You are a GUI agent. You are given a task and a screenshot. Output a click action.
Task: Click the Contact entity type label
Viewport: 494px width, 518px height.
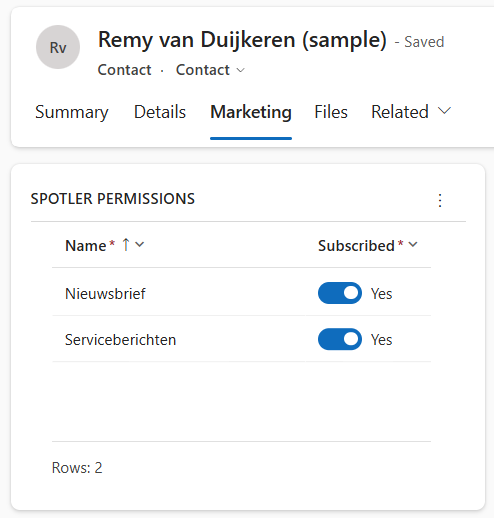click(x=124, y=70)
